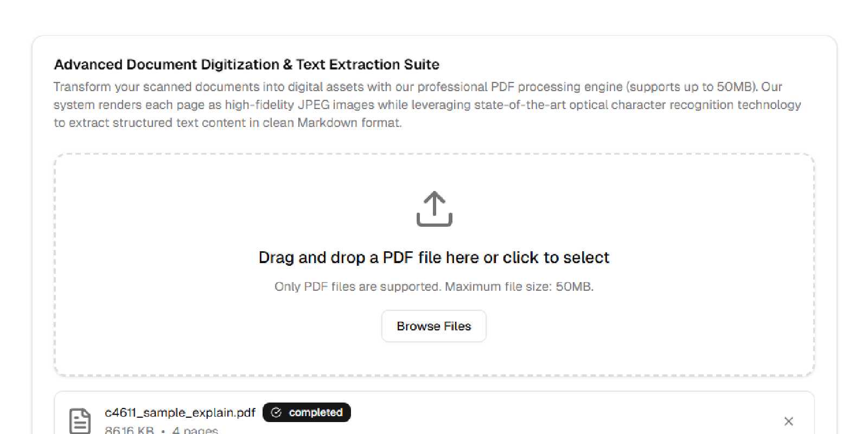Remove c4611_sample_explain.pdf with the X icon
Image resolution: width=868 pixels, height=434 pixels.
coord(788,421)
